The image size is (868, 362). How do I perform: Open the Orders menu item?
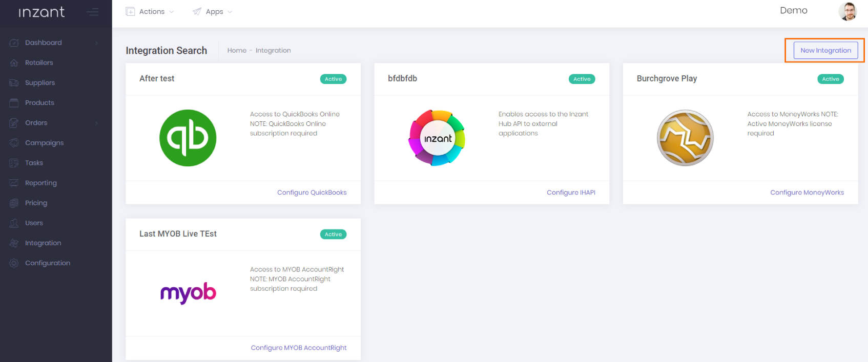click(36, 123)
